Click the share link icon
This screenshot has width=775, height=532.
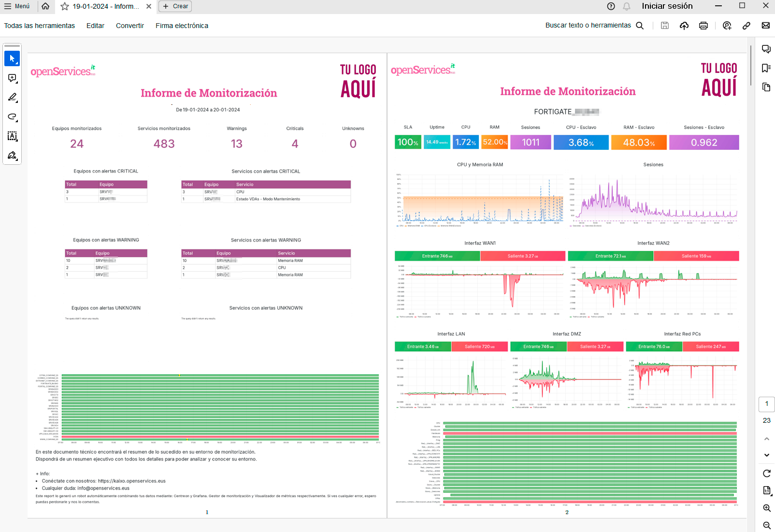746,26
